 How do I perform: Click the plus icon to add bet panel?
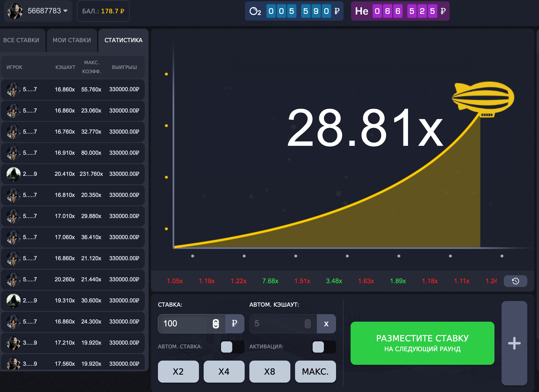514,343
